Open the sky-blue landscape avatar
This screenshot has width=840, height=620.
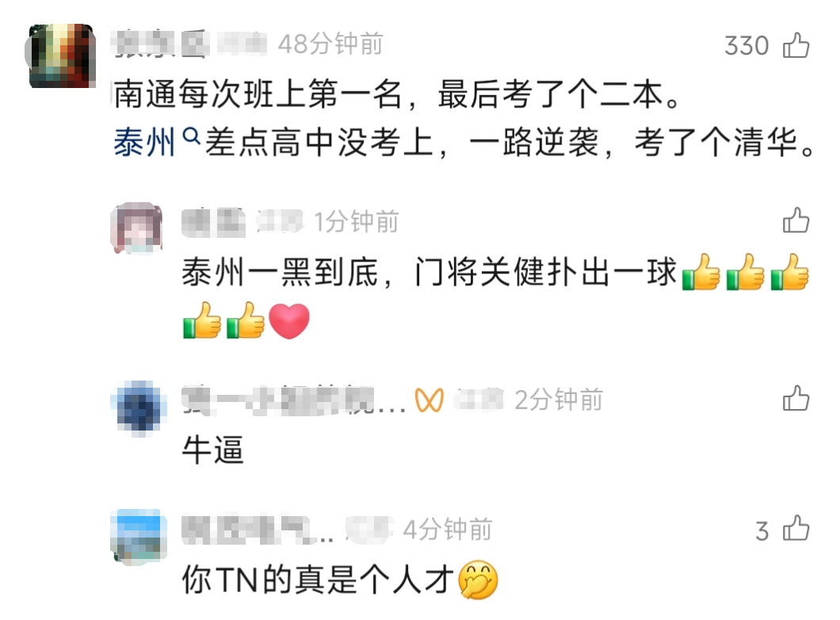coord(138,536)
